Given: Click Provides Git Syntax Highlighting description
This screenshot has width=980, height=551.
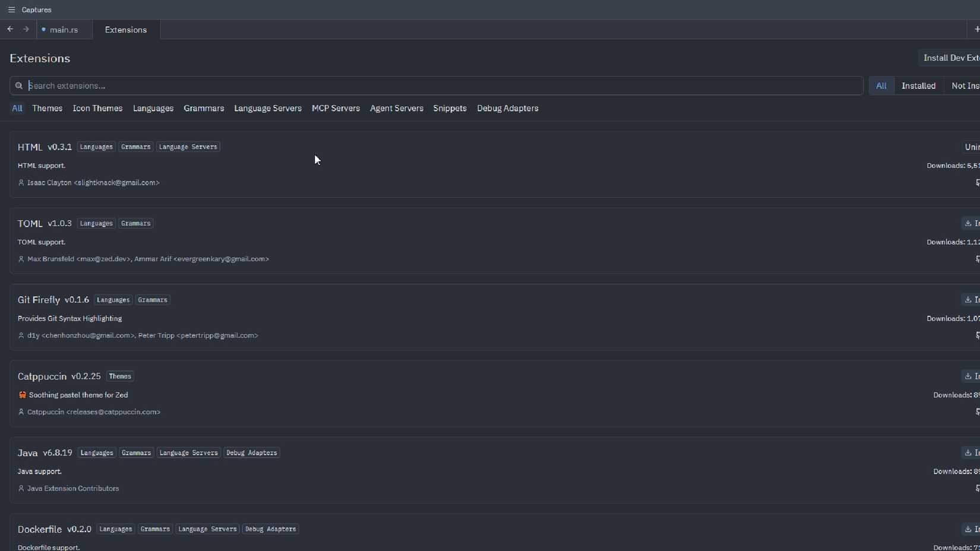Looking at the screenshot, I should pyautogui.click(x=70, y=319).
